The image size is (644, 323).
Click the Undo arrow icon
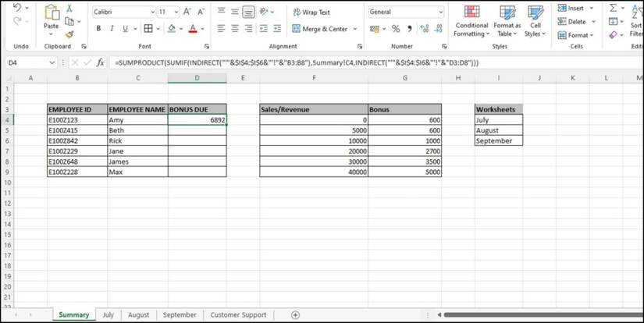(17, 8)
